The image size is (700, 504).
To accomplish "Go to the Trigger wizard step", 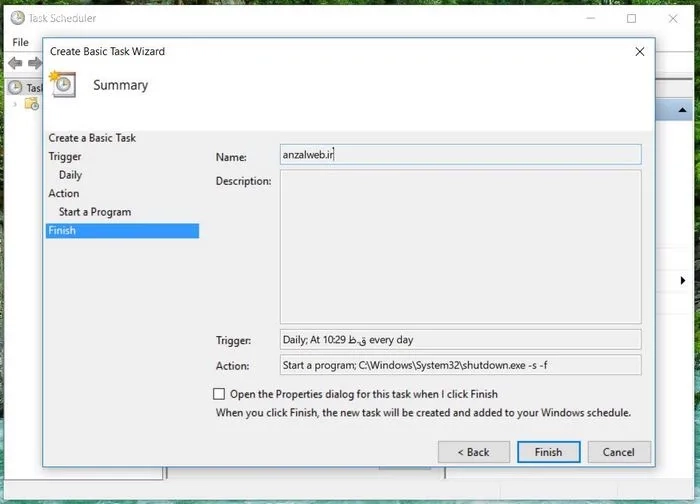I will tap(65, 156).
